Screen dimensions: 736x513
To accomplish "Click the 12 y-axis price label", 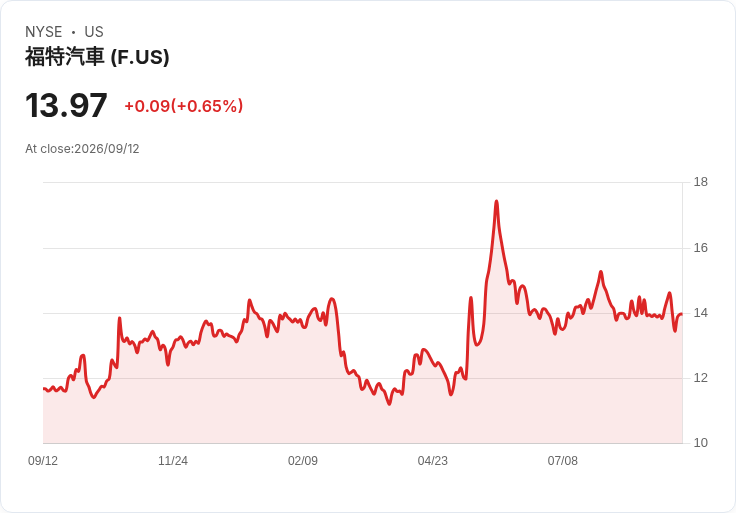I will click(701, 378).
